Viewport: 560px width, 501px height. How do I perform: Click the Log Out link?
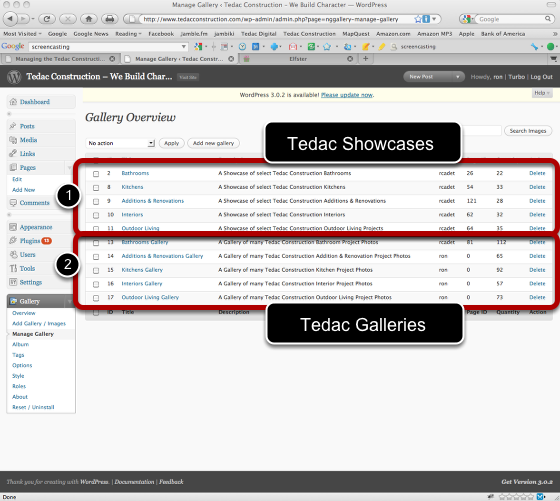pyautogui.click(x=541, y=77)
